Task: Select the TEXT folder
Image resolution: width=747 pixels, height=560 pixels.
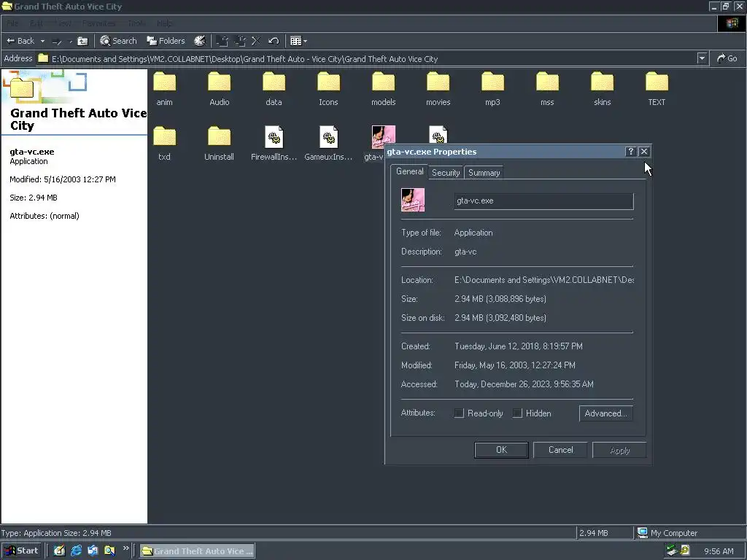Action: pos(657,89)
